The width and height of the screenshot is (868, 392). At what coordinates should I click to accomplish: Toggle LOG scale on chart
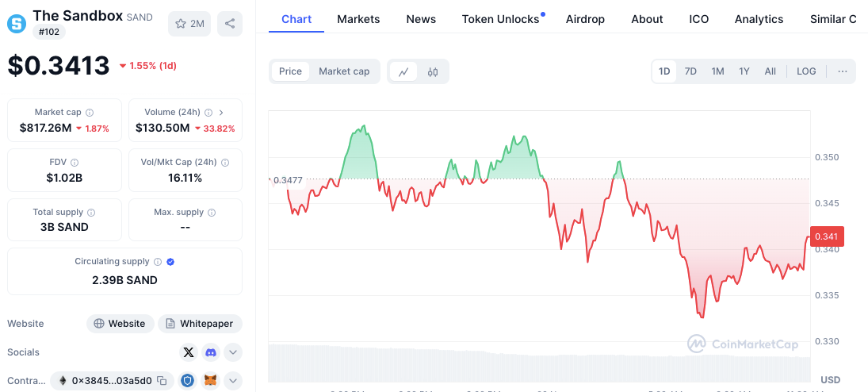pos(806,71)
